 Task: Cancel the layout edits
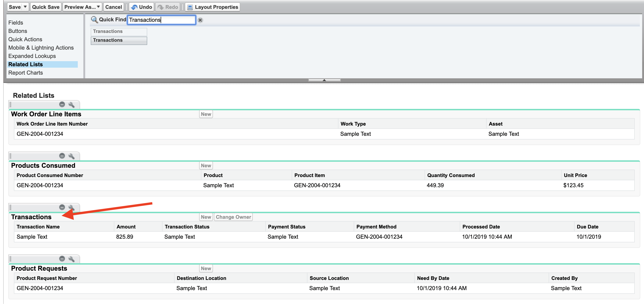click(x=113, y=7)
